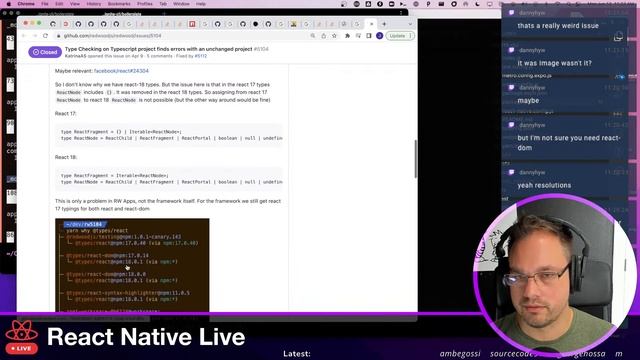
Task: Click the share page icon in address bar
Action: (x=324, y=36)
